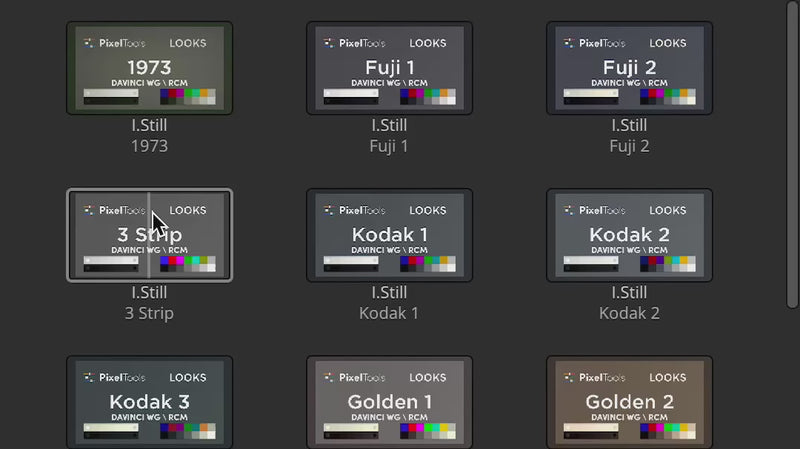This screenshot has height=449, width=800.
Task: Select the Fuji 2 look thumbnail
Action: [629, 68]
